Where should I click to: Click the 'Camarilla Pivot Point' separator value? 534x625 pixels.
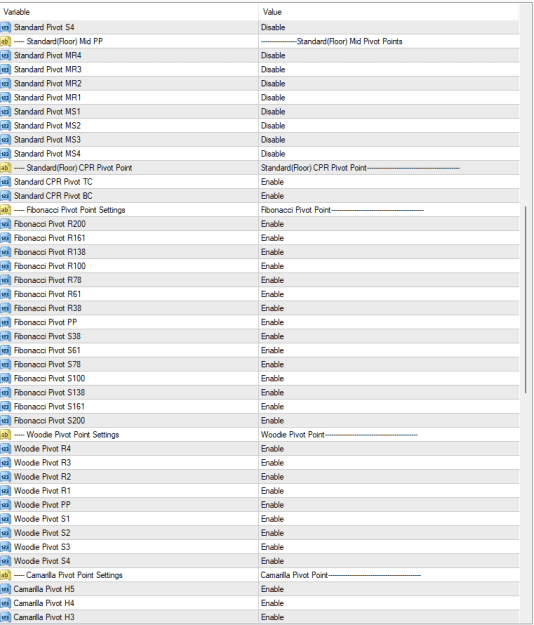[x=341, y=575]
